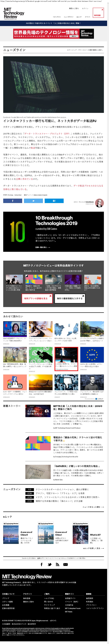Click the MIT Technology Review footer logo
The image size is (109, 644).
tap(27, 577)
